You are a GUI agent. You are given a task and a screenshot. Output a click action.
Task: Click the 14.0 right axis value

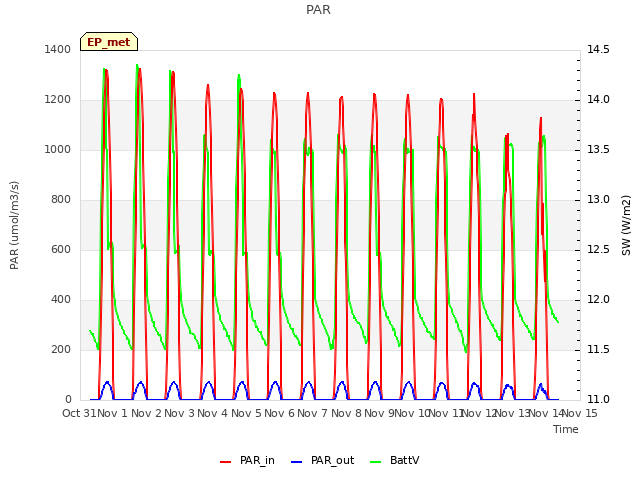point(598,100)
